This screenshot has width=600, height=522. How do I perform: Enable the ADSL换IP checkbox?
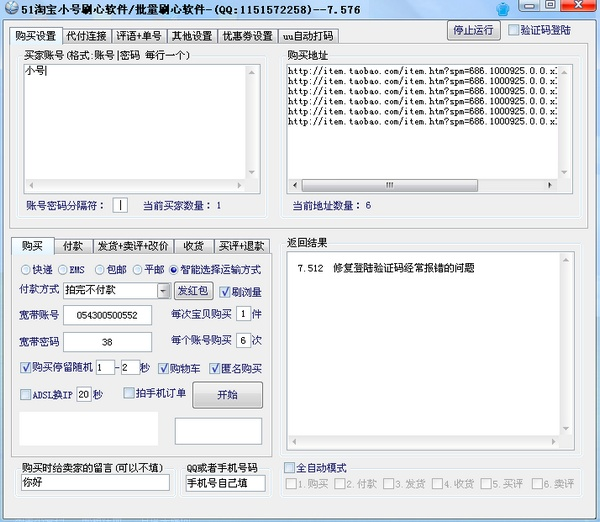coord(25,395)
